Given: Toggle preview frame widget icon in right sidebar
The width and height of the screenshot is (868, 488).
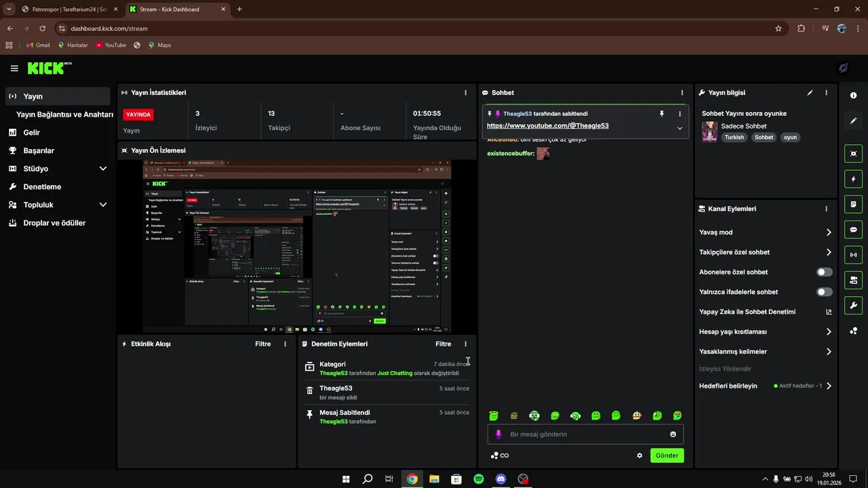Looking at the screenshot, I should [x=853, y=154].
